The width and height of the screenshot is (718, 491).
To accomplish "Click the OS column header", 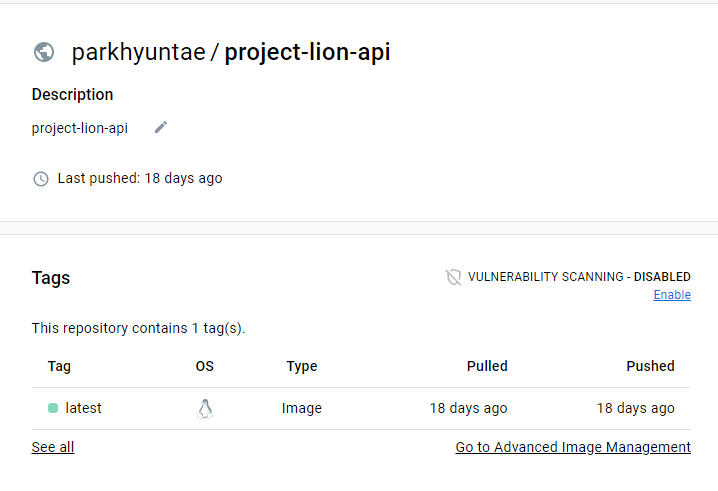I will [x=205, y=366].
